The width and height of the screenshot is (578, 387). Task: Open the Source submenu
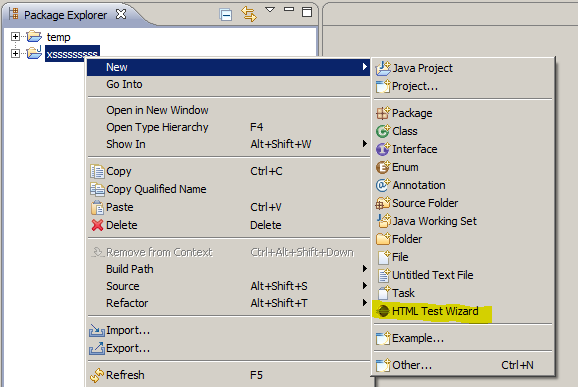point(229,286)
